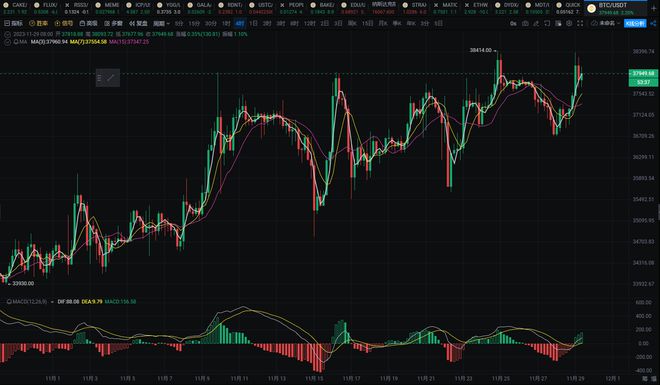Toggle MACD indicator visibility icon
This screenshot has height=385, width=660.
click(9, 302)
